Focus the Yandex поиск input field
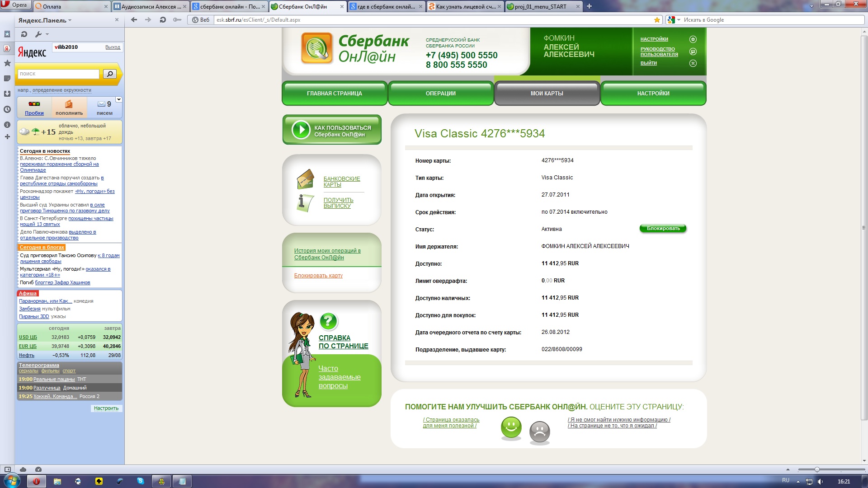Image resolution: width=868 pixels, height=488 pixels. pyautogui.click(x=58, y=74)
